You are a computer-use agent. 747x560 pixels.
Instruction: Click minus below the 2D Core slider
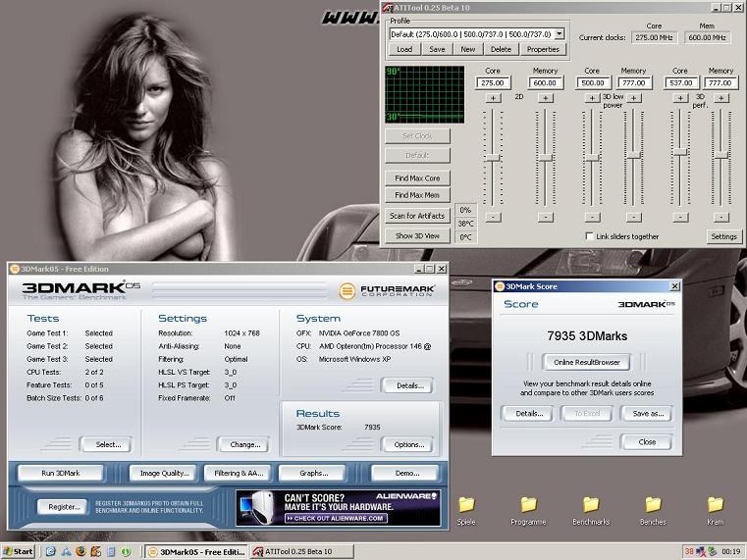[493, 217]
